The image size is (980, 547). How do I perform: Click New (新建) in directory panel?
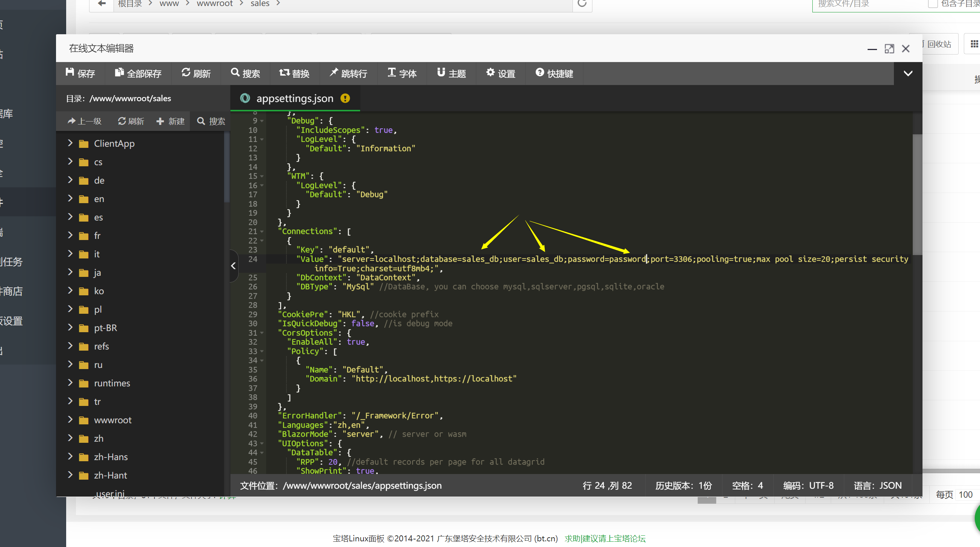coord(170,122)
